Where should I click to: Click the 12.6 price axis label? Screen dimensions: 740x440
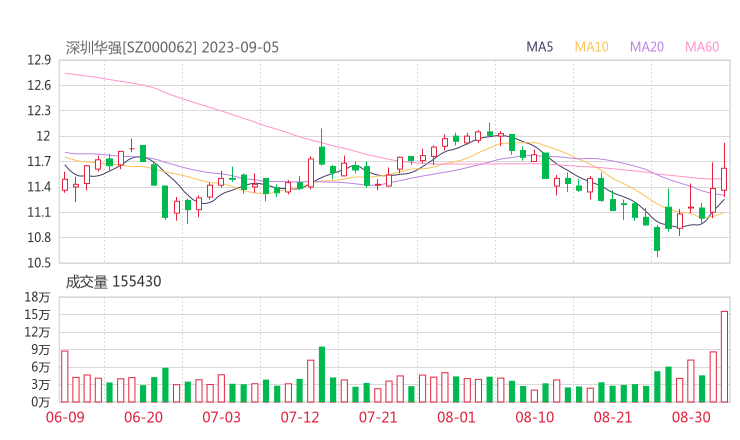click(x=39, y=85)
